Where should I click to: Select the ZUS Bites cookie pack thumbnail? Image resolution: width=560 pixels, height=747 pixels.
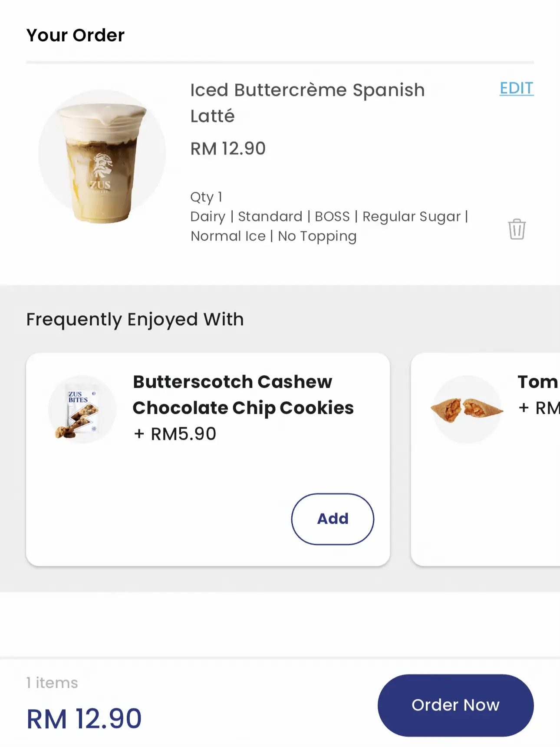tap(82, 409)
